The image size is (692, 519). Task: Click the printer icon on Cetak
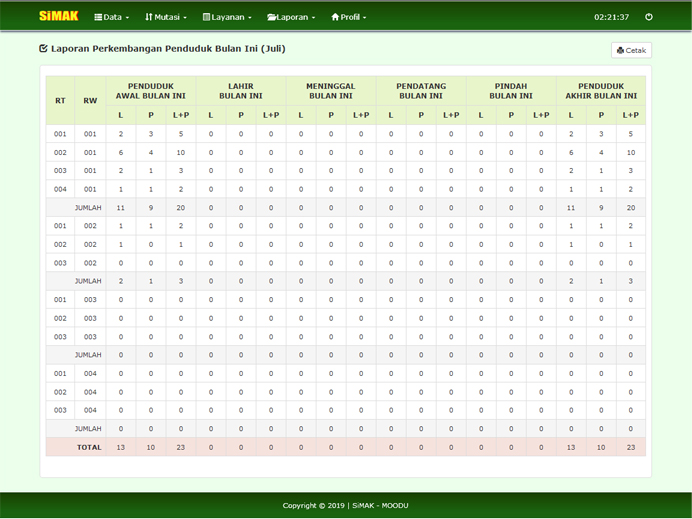621,50
